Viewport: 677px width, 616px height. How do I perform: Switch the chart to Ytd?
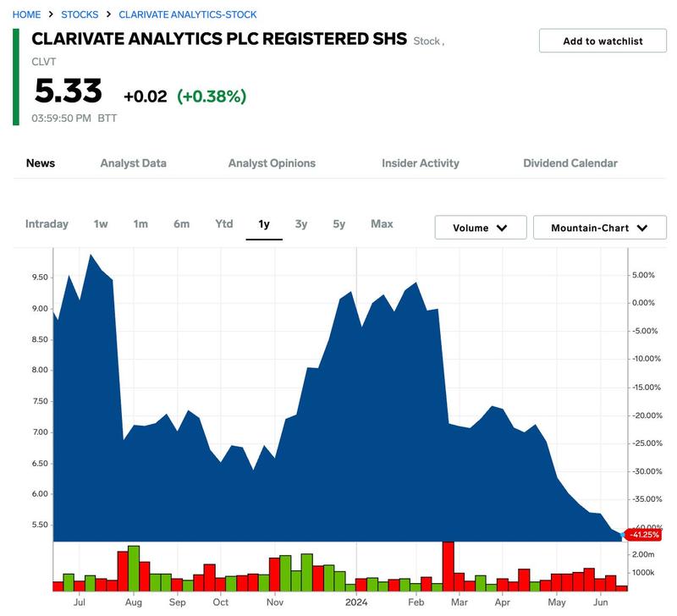(224, 224)
